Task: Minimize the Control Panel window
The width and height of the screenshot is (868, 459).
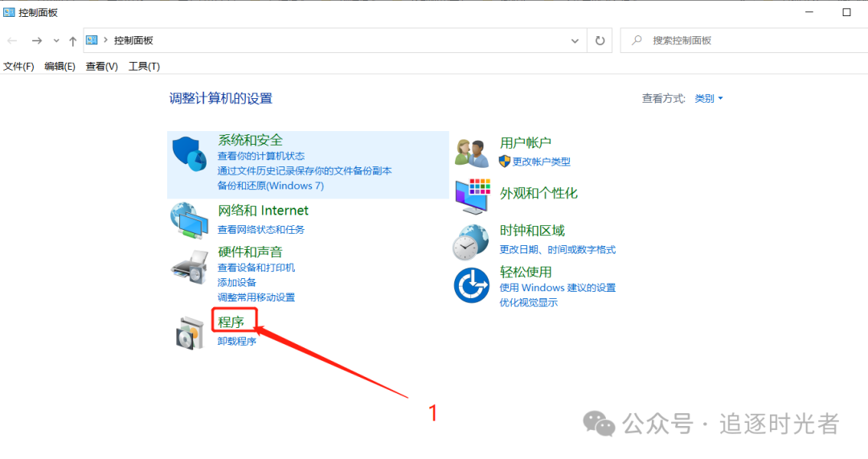Action: point(809,12)
